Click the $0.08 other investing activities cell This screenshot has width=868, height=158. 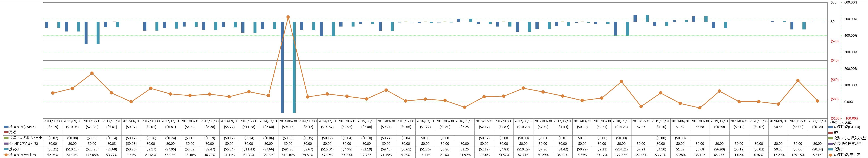click(x=112, y=144)
